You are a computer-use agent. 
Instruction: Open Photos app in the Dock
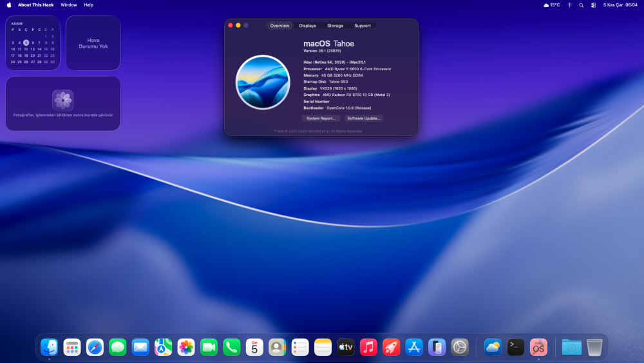pos(186,348)
